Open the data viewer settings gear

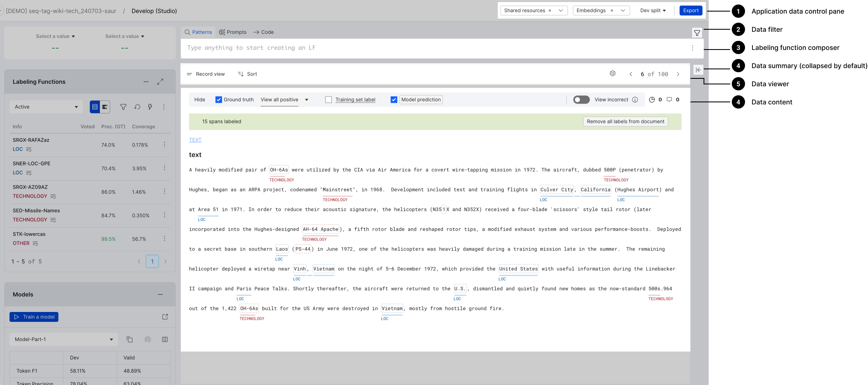613,73
